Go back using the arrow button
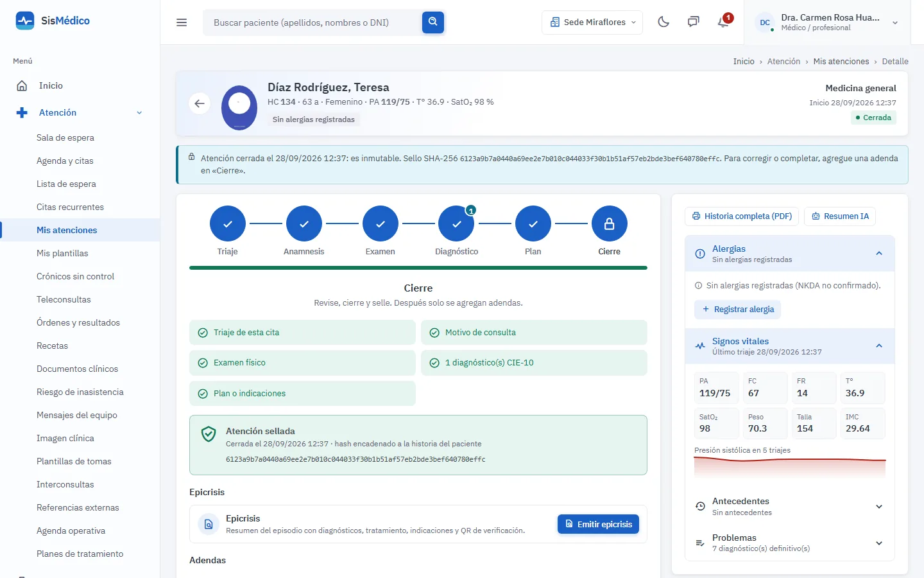 (200, 103)
